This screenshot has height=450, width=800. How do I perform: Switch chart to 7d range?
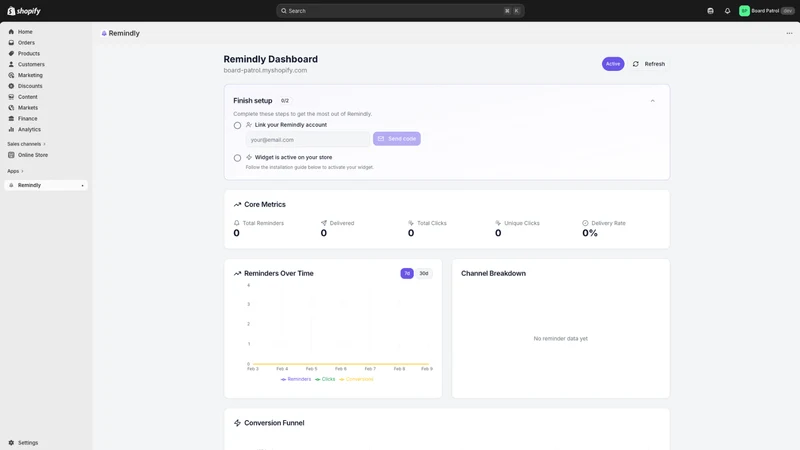pos(407,273)
